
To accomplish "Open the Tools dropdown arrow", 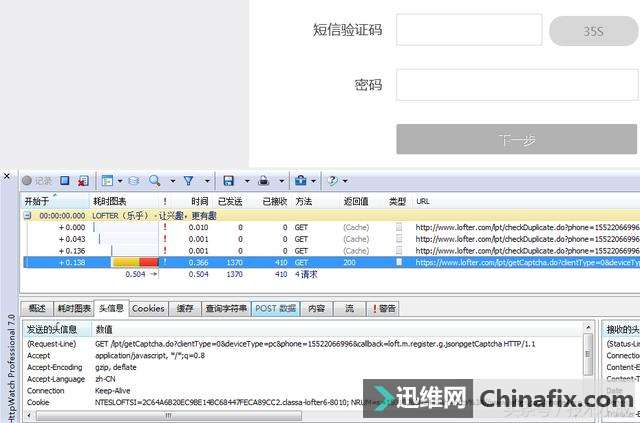I will point(313,181).
